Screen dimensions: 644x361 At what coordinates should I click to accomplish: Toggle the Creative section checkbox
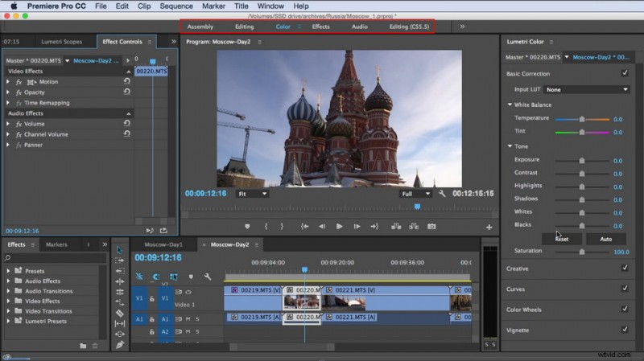click(625, 268)
